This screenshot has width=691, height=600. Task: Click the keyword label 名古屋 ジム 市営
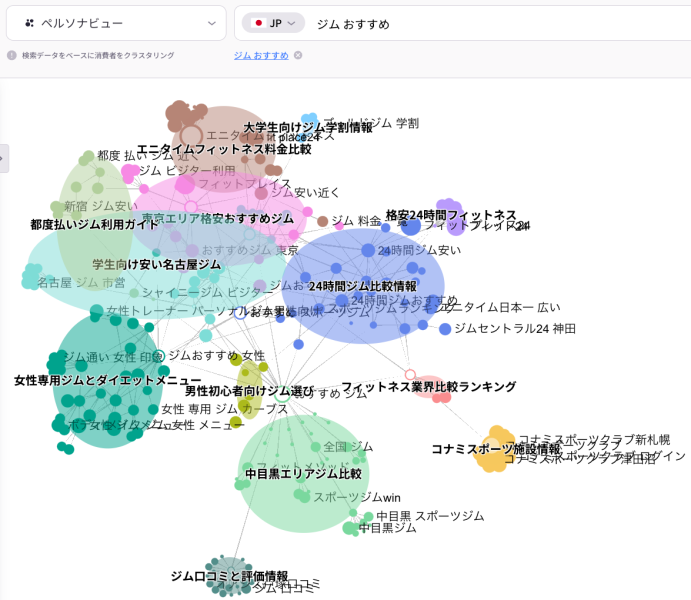click(x=81, y=283)
